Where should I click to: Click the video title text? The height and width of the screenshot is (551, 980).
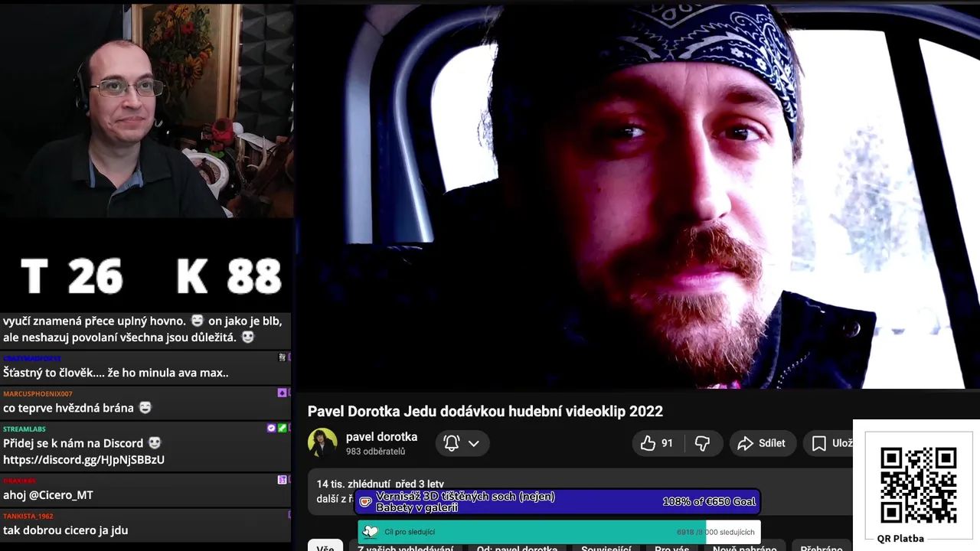[485, 411]
